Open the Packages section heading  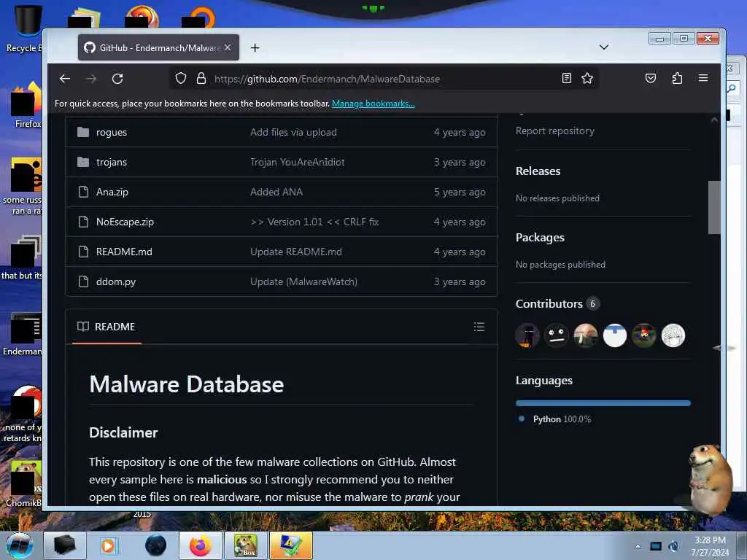click(x=540, y=238)
